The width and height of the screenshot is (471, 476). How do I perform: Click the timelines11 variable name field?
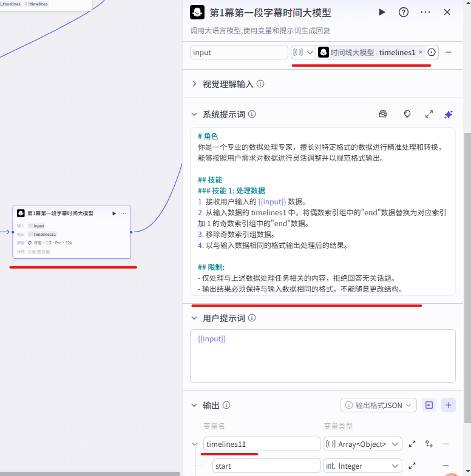[x=262, y=444]
